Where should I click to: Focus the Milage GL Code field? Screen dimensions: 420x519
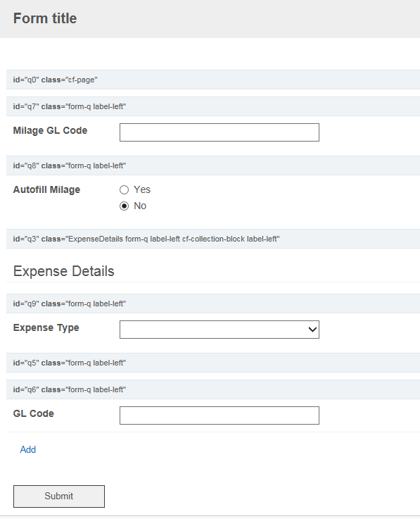pyautogui.click(x=219, y=132)
